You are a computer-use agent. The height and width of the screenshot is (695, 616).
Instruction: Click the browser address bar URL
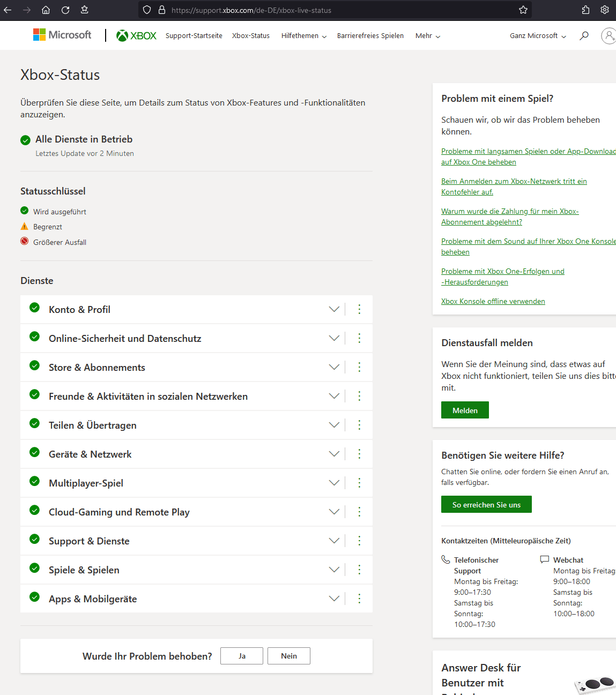[x=251, y=10]
